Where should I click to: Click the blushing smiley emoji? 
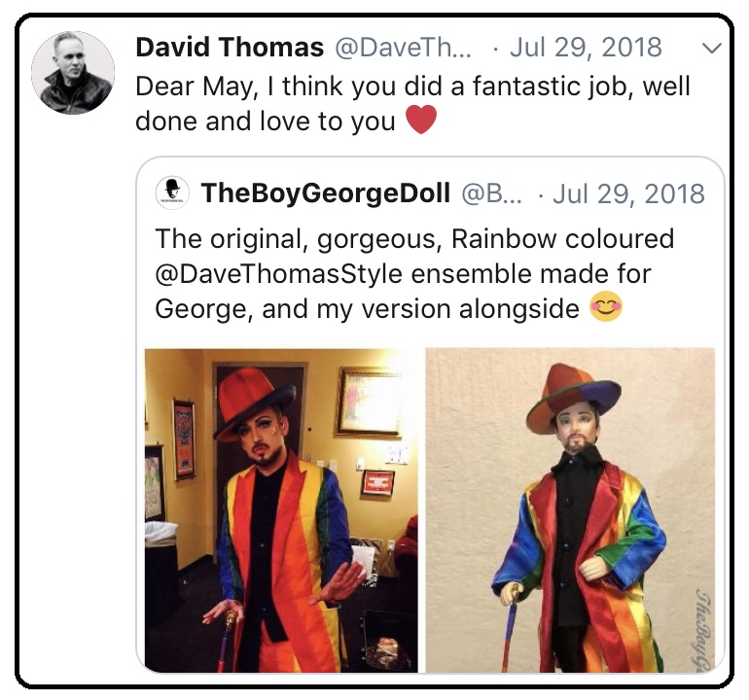[606, 306]
